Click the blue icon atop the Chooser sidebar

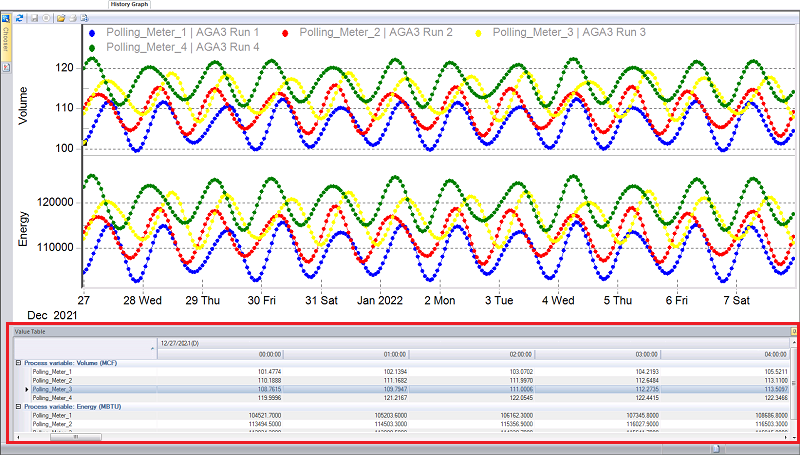pos(6,19)
